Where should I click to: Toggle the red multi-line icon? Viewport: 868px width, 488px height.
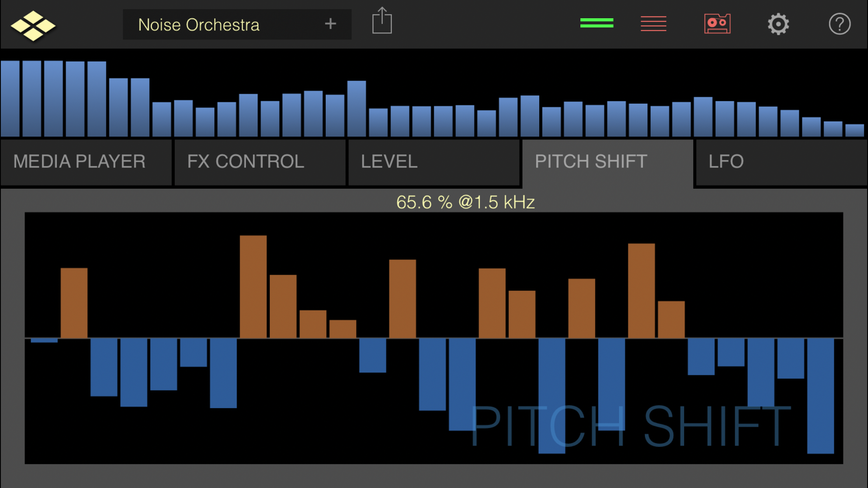[653, 24]
